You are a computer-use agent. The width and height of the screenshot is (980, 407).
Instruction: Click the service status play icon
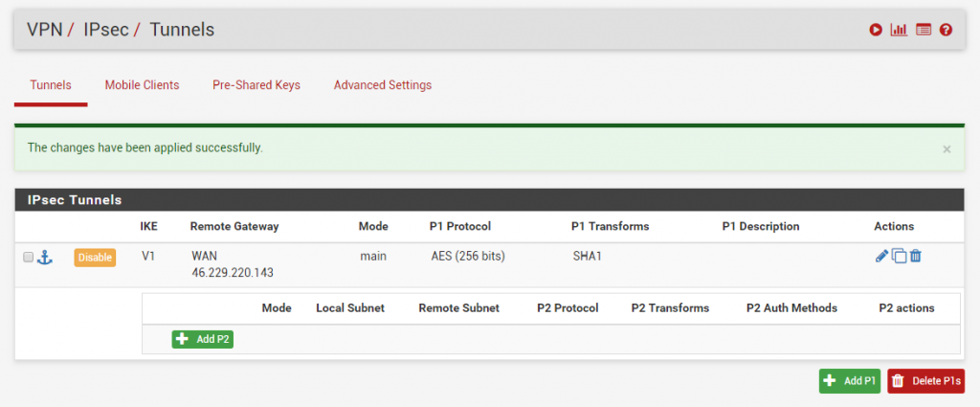(876, 30)
